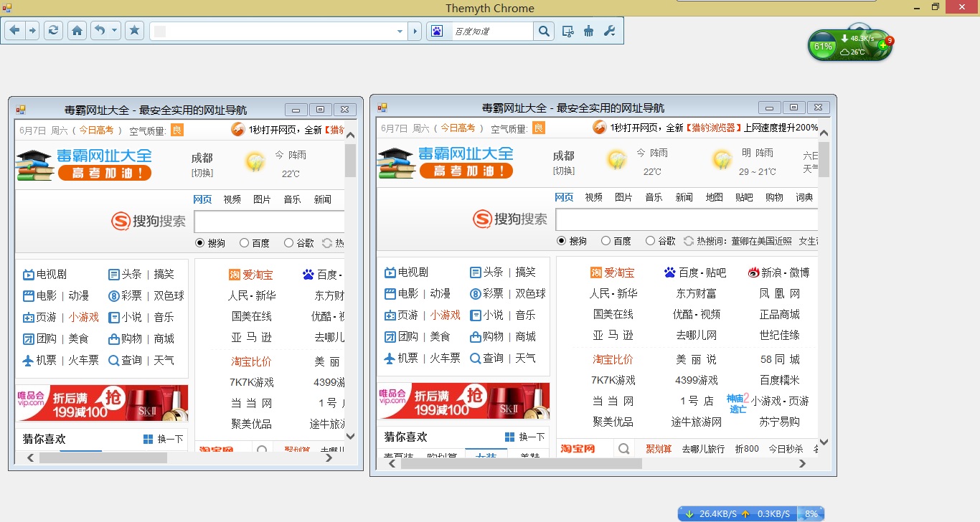Select the 搜狗 radio in the right window
Image resolution: width=980 pixels, height=522 pixels.
pyautogui.click(x=561, y=241)
